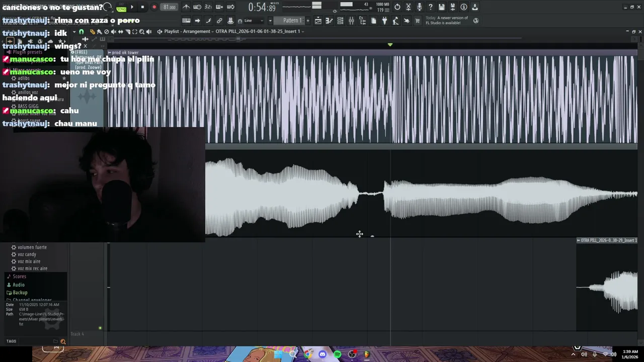Screen dimensions: 644x362
Task: Add a new pattern with plus button
Action: 308,21
